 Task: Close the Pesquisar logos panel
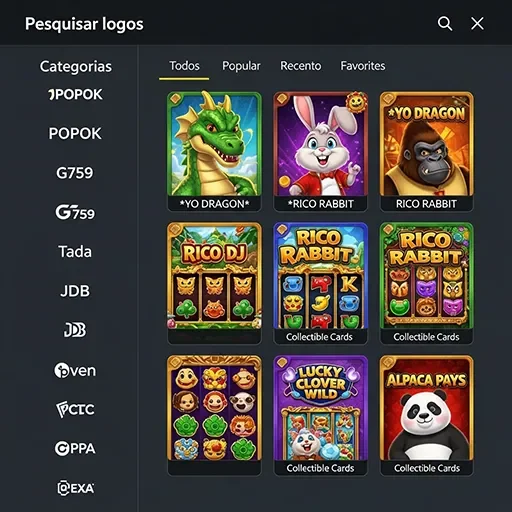click(x=477, y=24)
